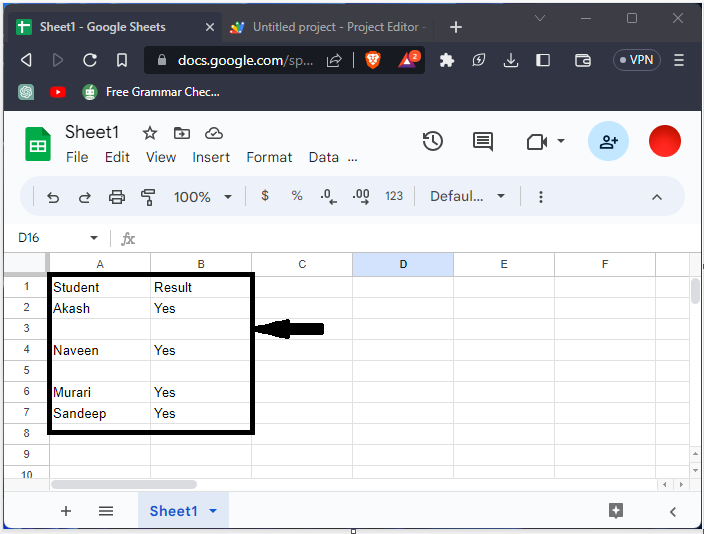Format as percent with the % icon
The width and height of the screenshot is (704, 534).
297,196
